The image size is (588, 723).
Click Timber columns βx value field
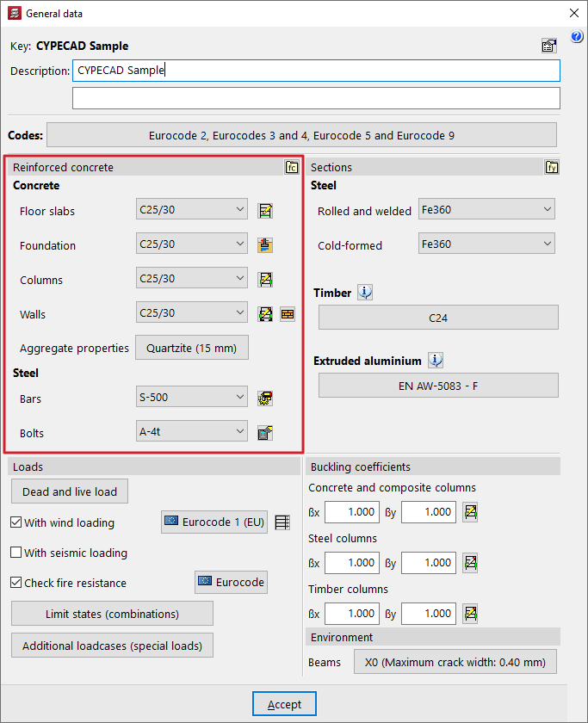(x=352, y=614)
